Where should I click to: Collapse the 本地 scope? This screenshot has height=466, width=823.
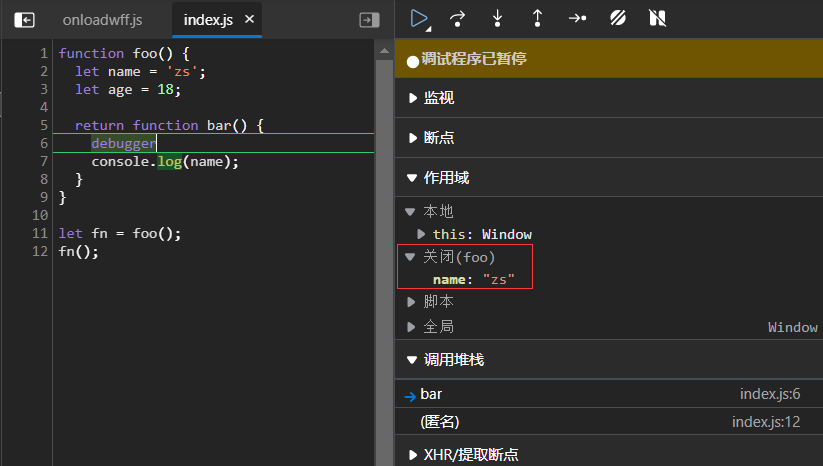pos(410,211)
